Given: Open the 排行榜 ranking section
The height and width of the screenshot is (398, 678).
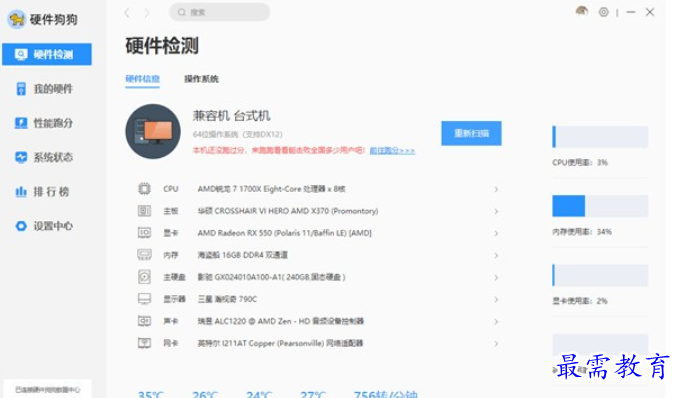Looking at the screenshot, I should [47, 191].
